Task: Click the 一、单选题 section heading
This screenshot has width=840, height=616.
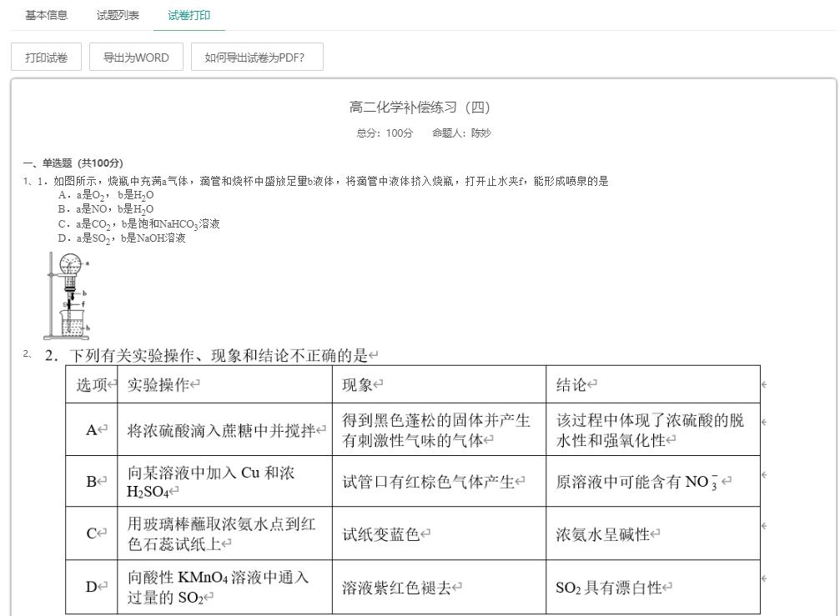Action: click(x=73, y=163)
